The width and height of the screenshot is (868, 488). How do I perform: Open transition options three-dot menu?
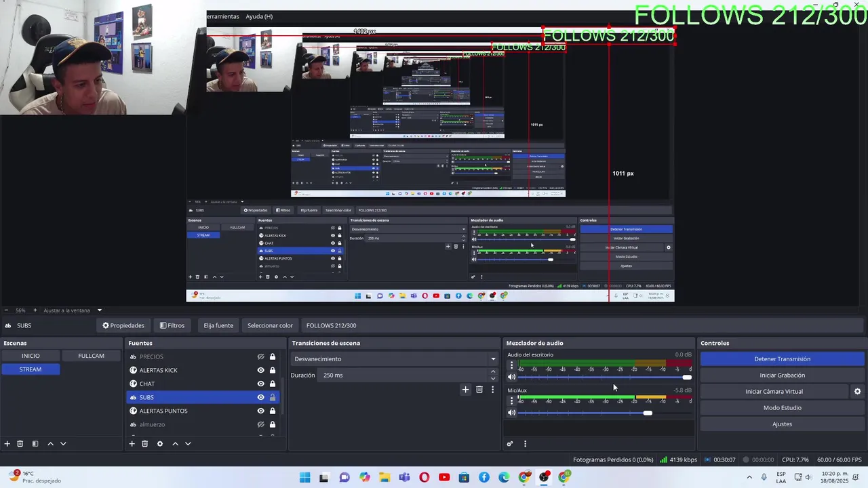pyautogui.click(x=492, y=390)
